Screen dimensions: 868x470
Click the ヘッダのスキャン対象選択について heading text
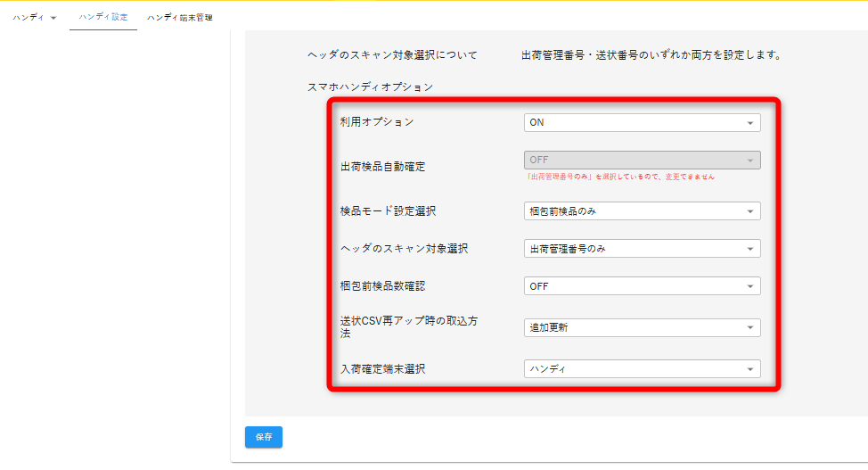tap(392, 55)
